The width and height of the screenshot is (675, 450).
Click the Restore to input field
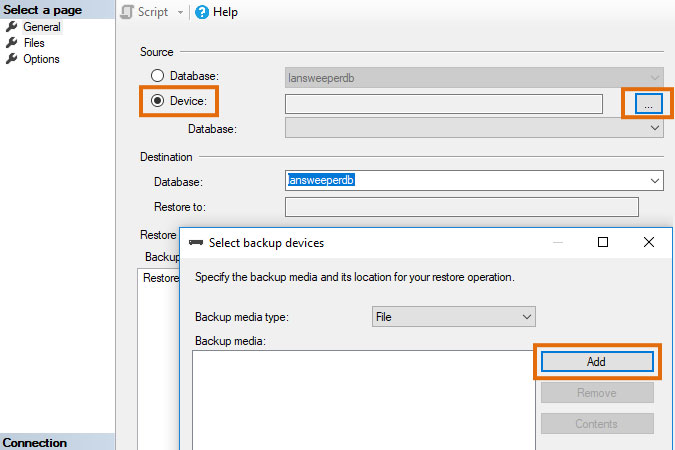click(461, 207)
